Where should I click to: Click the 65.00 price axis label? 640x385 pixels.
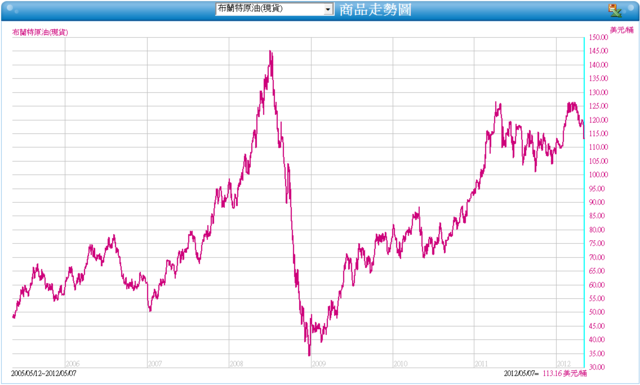(x=596, y=271)
